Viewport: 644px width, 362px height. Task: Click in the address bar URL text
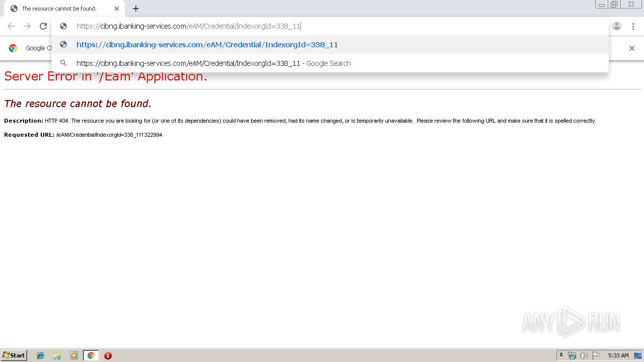[x=188, y=26]
